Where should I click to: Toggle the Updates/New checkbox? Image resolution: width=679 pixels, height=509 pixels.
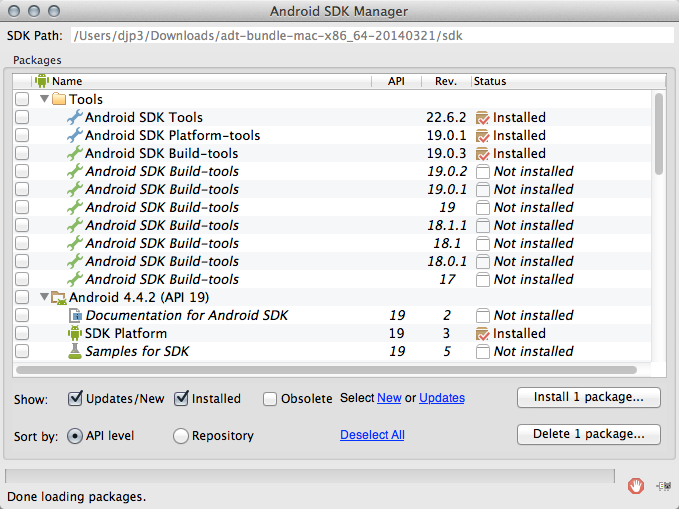(75, 399)
